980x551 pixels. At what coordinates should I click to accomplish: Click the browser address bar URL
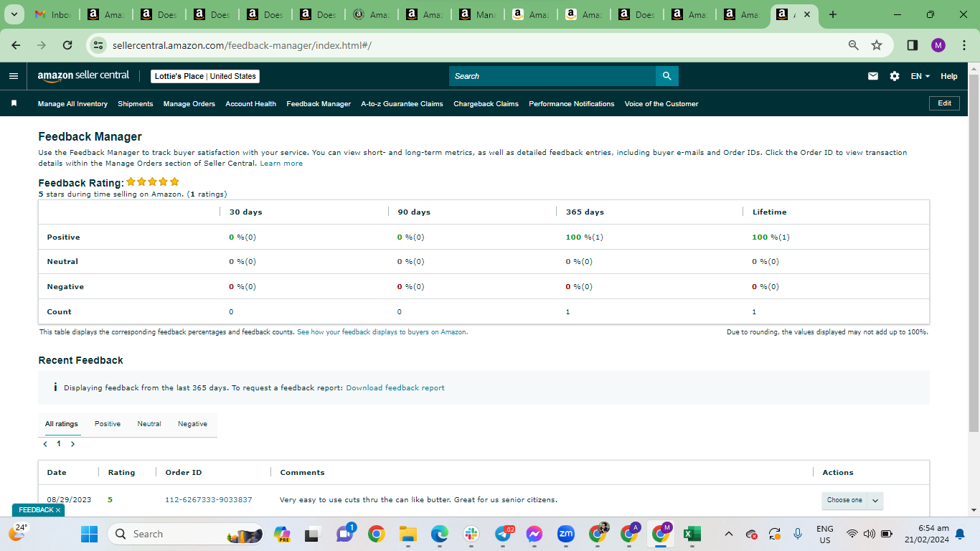click(x=242, y=45)
